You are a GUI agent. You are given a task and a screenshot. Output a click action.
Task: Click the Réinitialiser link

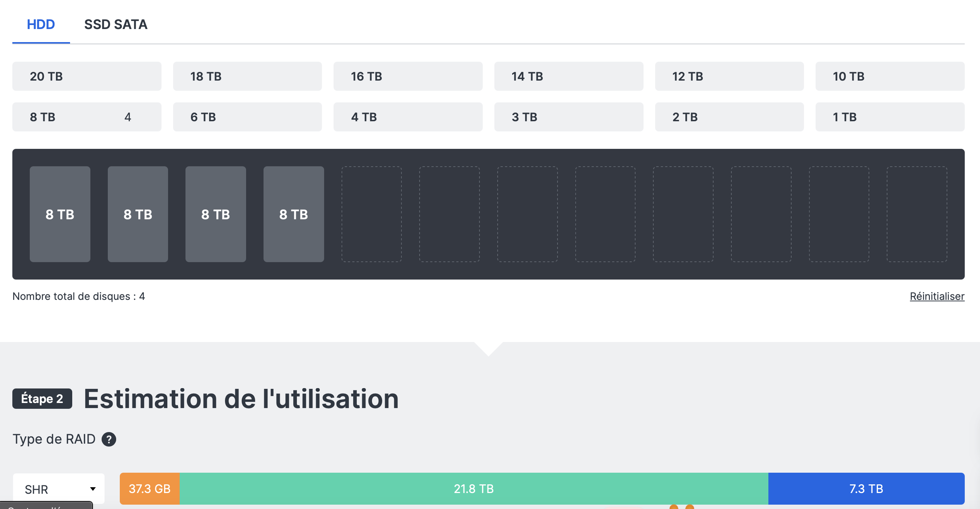click(x=937, y=296)
